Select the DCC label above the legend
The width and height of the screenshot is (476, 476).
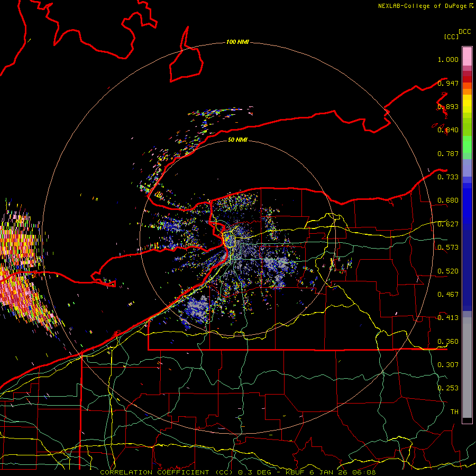click(x=464, y=32)
